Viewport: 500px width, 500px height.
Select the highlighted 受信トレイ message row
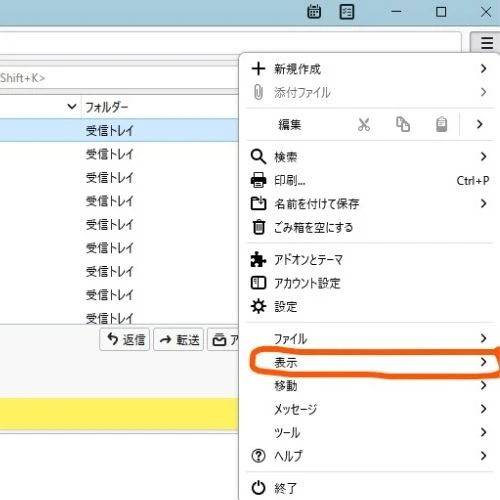point(119,130)
